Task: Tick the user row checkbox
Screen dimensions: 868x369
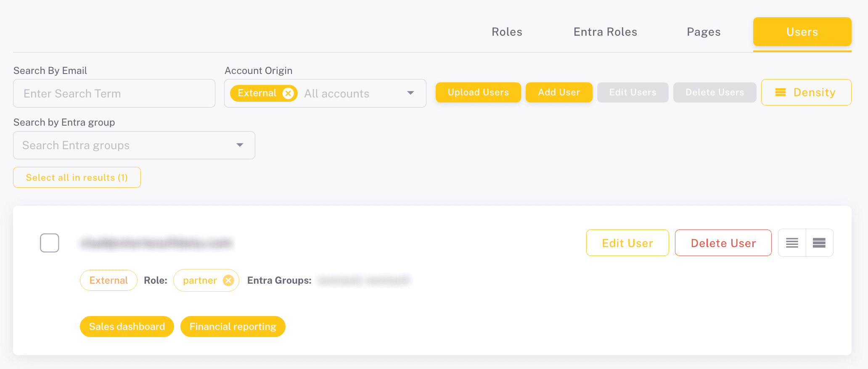Action: (x=50, y=243)
